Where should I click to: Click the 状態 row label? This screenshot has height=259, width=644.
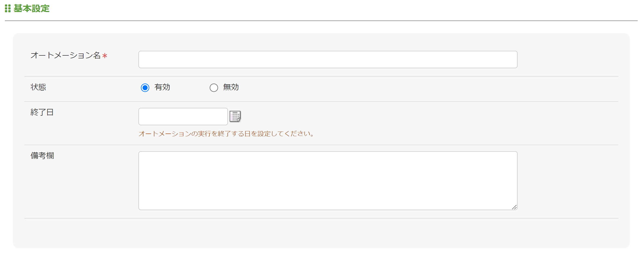point(38,87)
